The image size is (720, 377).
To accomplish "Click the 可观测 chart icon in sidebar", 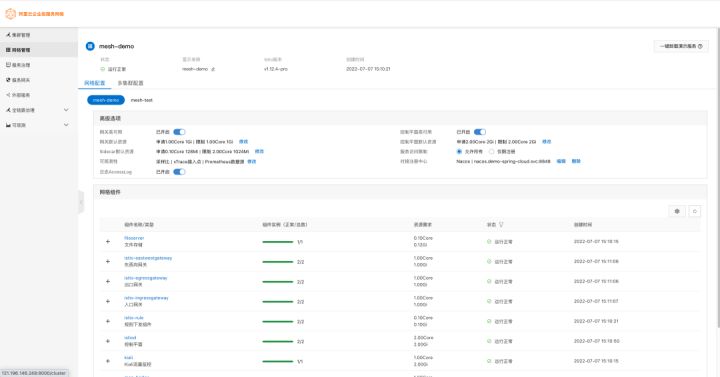I will coord(8,125).
